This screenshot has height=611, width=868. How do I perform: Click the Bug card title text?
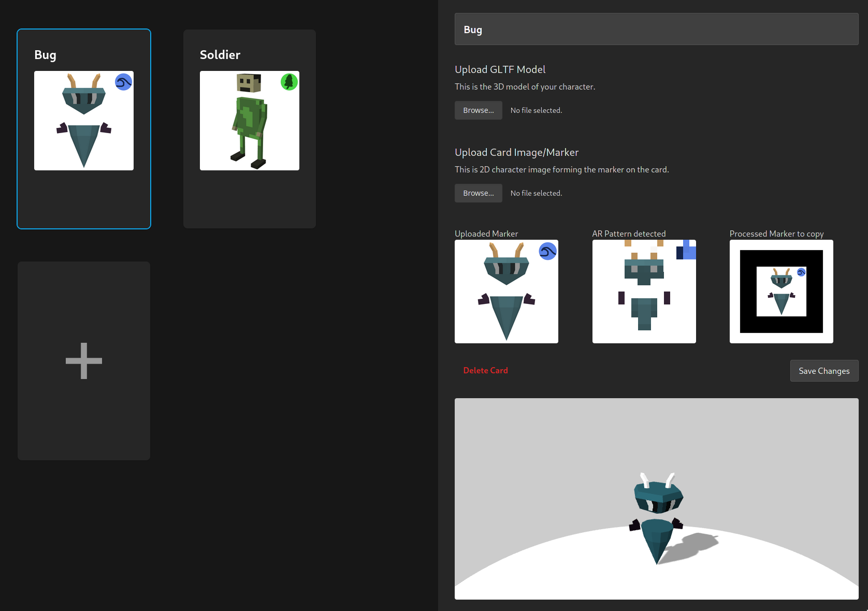(45, 54)
